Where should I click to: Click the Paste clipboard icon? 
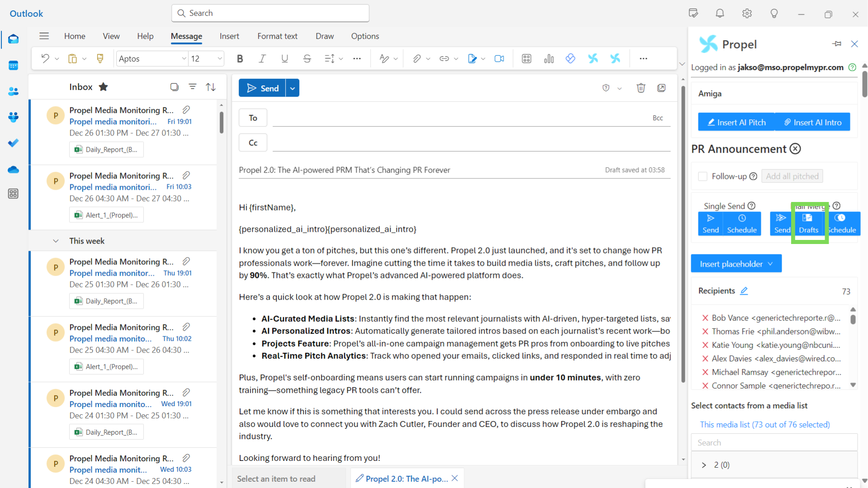tap(72, 58)
